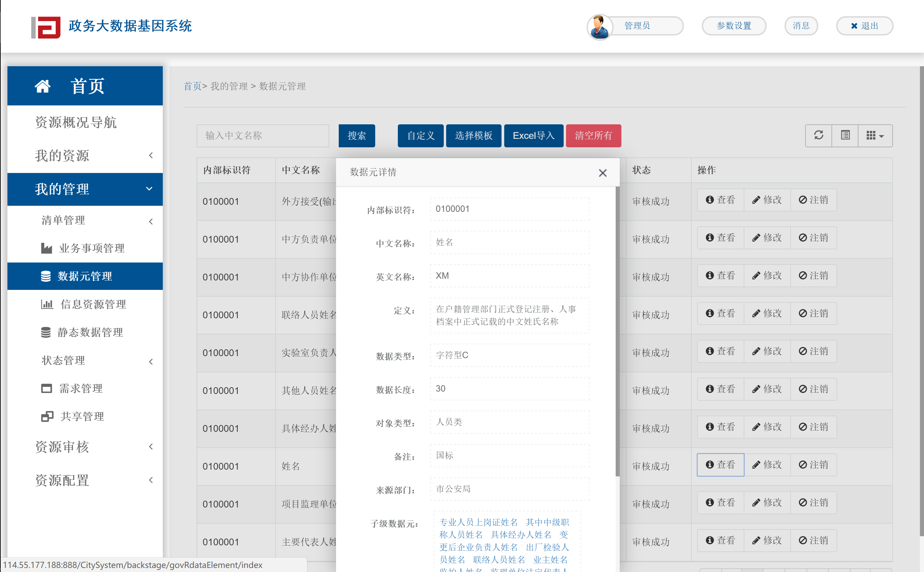Switch to list view using the list icon

[x=845, y=135]
